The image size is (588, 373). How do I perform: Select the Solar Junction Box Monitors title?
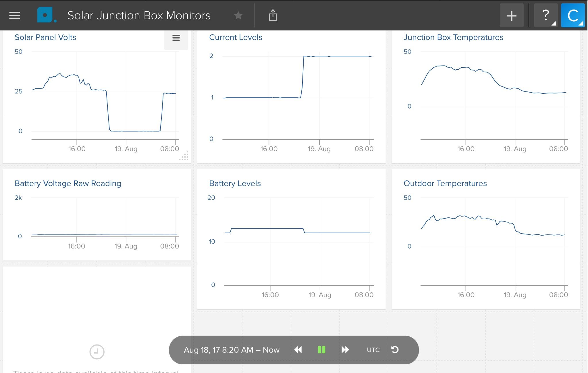(x=139, y=15)
